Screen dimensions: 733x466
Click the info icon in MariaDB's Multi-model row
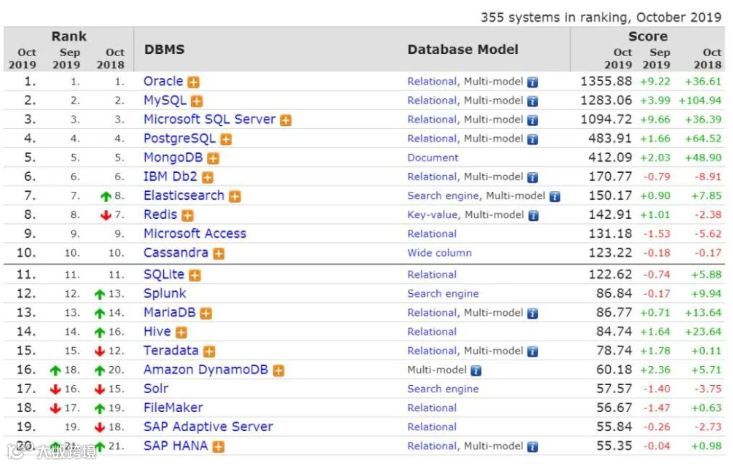[533, 313]
